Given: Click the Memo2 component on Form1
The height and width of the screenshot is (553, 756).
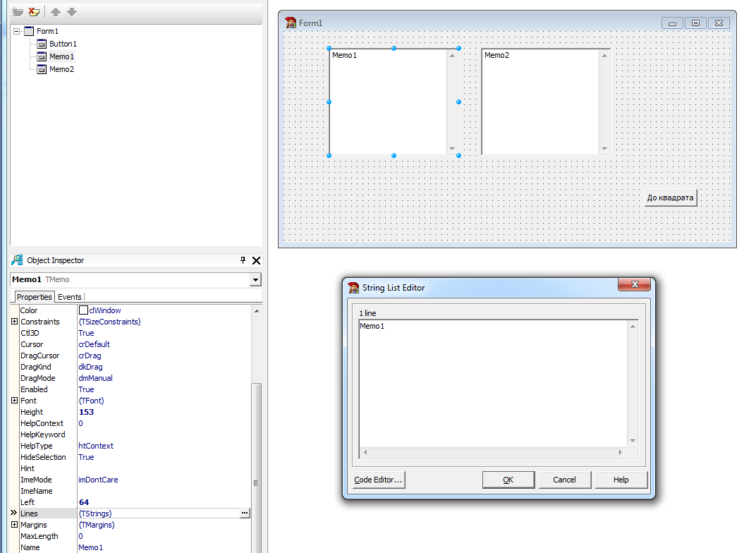Looking at the screenshot, I should point(546,102).
